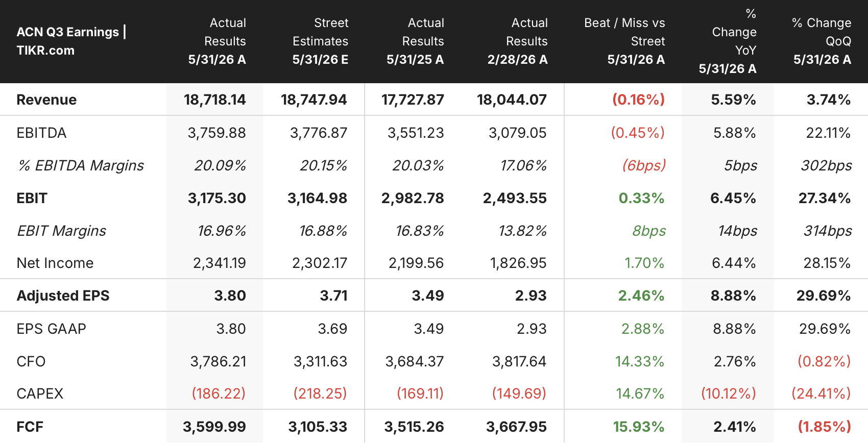Click the (6bps) margin miss value

pyautogui.click(x=644, y=165)
